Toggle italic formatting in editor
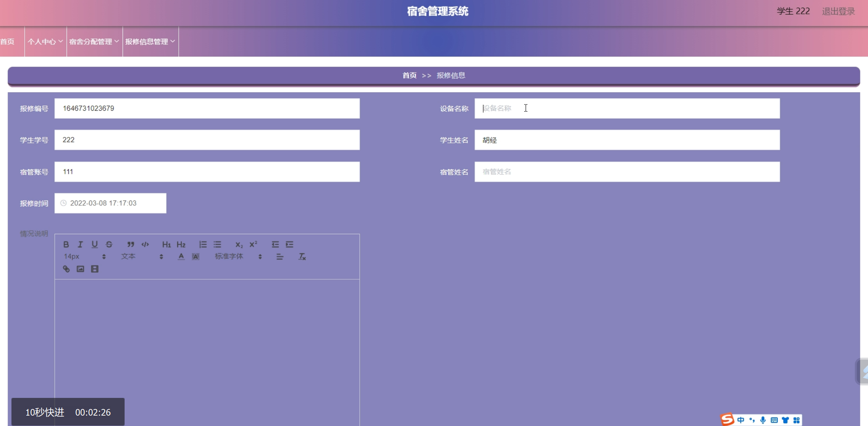 tap(80, 245)
